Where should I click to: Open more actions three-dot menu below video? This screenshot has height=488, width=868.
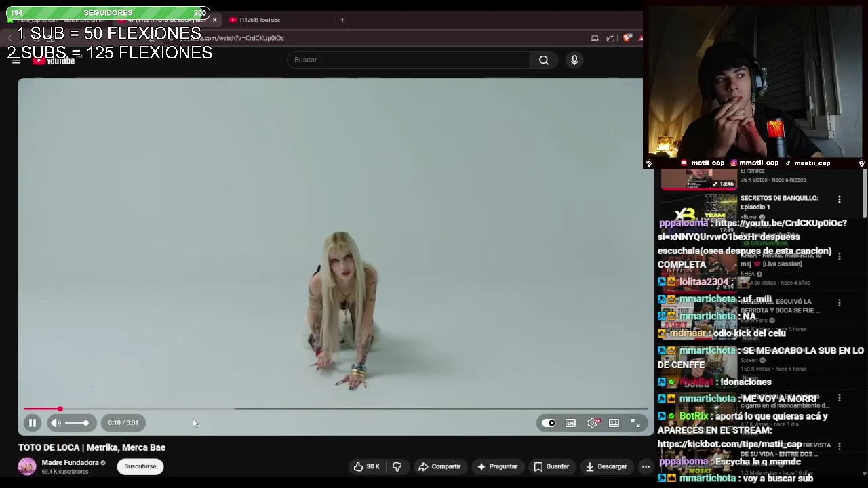click(646, 466)
